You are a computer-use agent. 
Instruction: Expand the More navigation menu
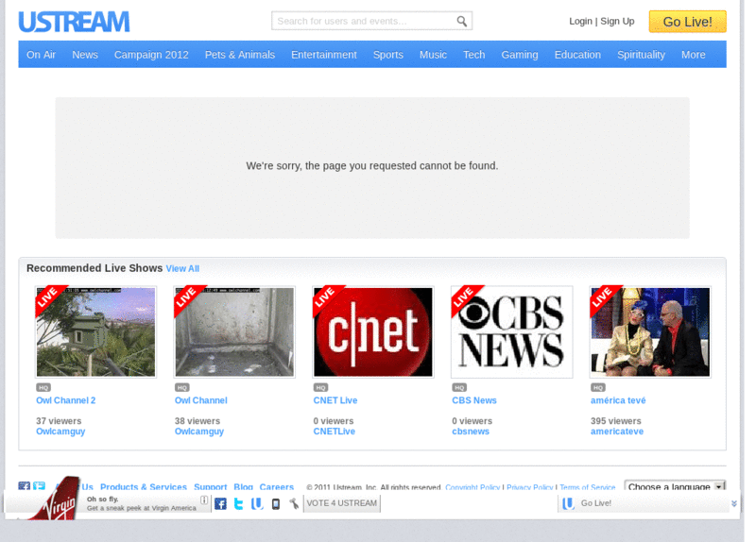tap(694, 55)
